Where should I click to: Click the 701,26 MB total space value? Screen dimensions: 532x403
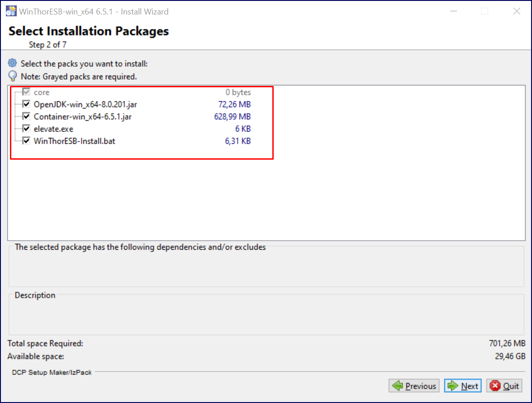pos(507,343)
